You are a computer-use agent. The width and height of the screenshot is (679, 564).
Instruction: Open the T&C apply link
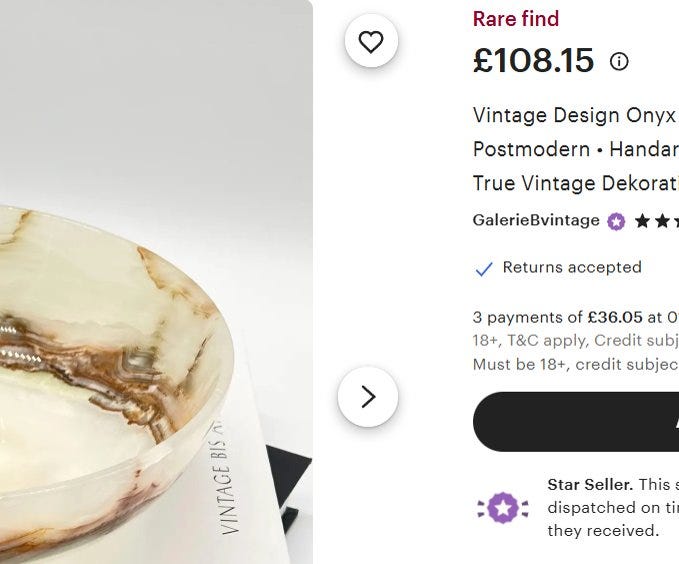548,340
